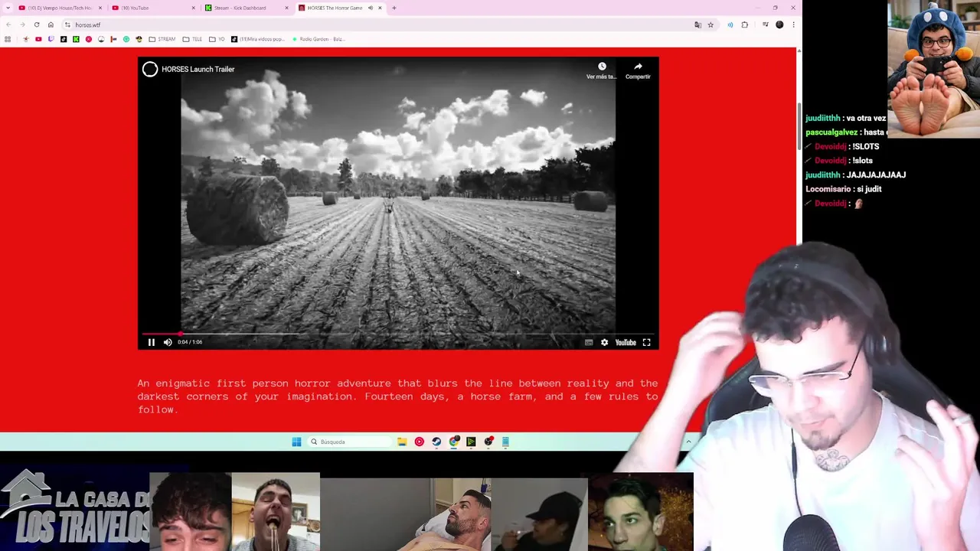This screenshot has width=980, height=551.
Task: Open Chrome from the taskbar
Action: pyautogui.click(x=454, y=442)
